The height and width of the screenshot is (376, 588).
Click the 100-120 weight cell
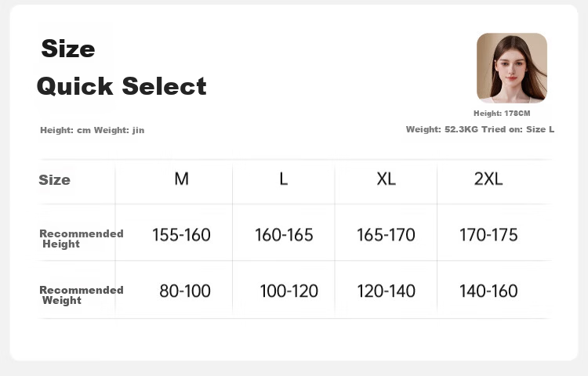pyautogui.click(x=289, y=291)
